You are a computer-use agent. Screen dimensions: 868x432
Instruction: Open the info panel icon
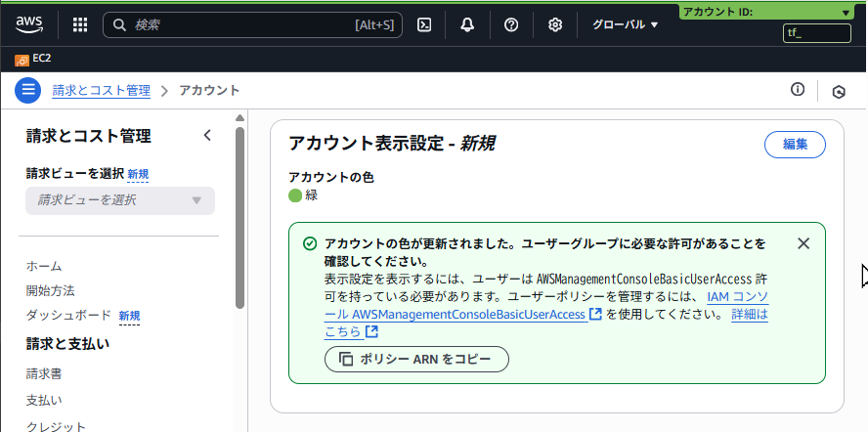coord(798,89)
